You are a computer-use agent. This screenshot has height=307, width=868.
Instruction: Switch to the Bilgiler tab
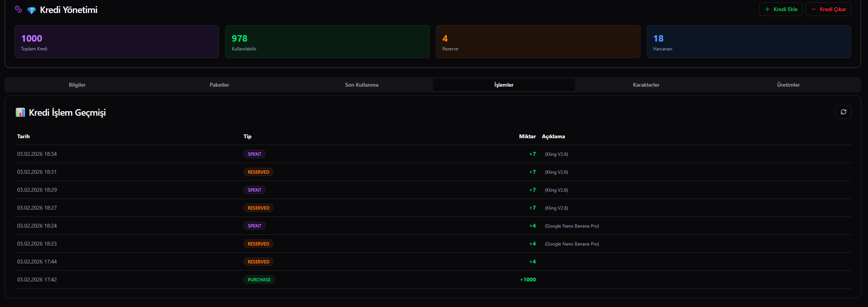pyautogui.click(x=77, y=85)
